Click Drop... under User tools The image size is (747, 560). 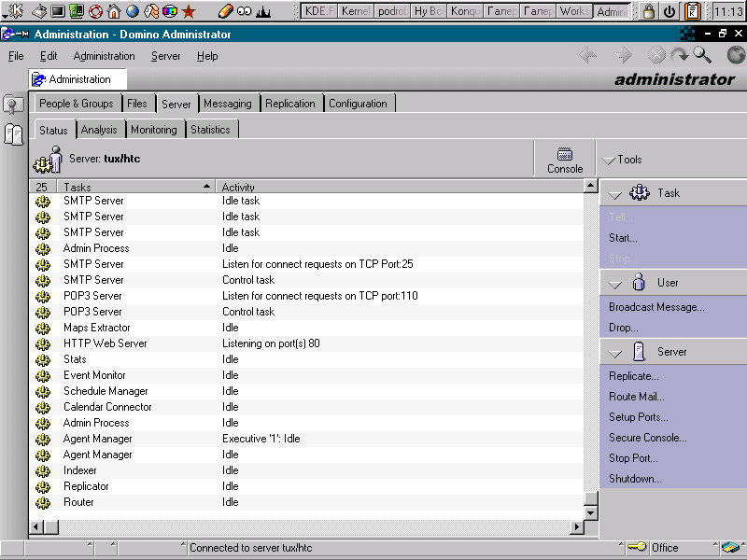point(623,328)
